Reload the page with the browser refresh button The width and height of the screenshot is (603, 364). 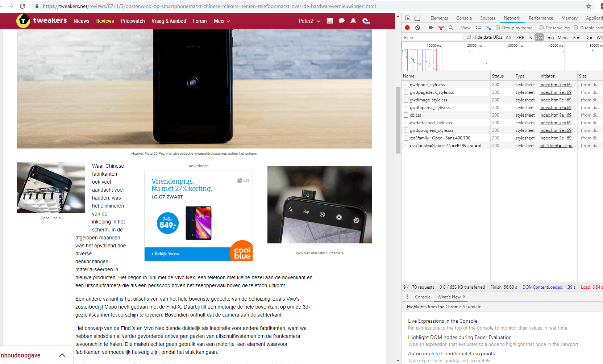click(22, 6)
